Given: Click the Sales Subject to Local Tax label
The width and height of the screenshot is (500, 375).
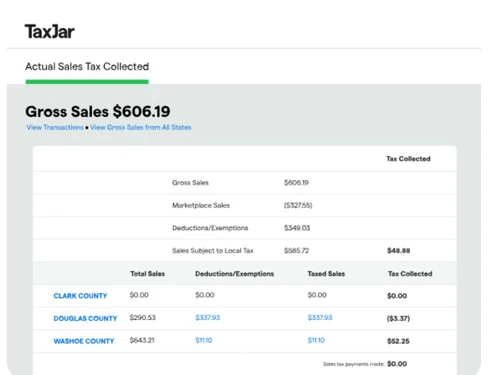Looking at the screenshot, I should coord(213,251).
